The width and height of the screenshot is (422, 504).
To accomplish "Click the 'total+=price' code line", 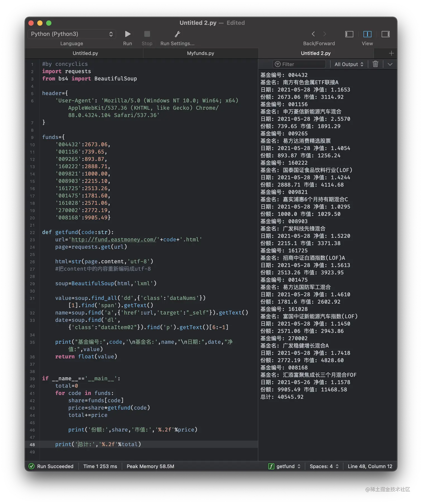I will point(88,415).
